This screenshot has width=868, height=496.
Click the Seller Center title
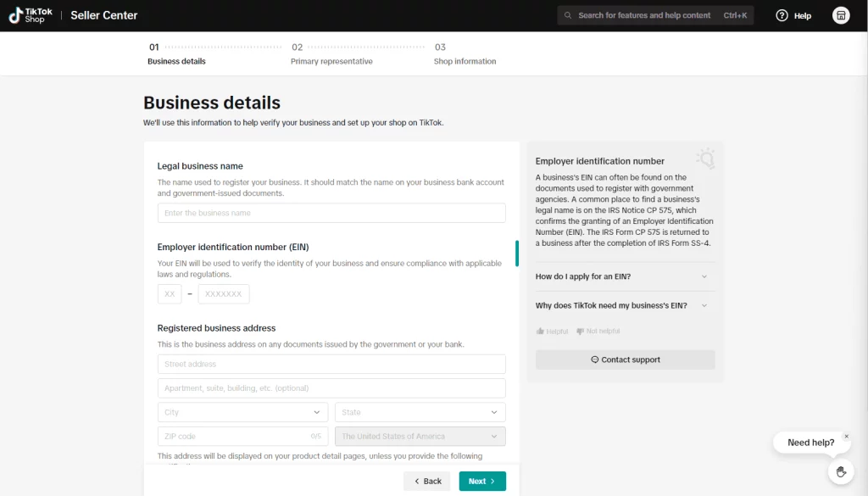point(103,15)
